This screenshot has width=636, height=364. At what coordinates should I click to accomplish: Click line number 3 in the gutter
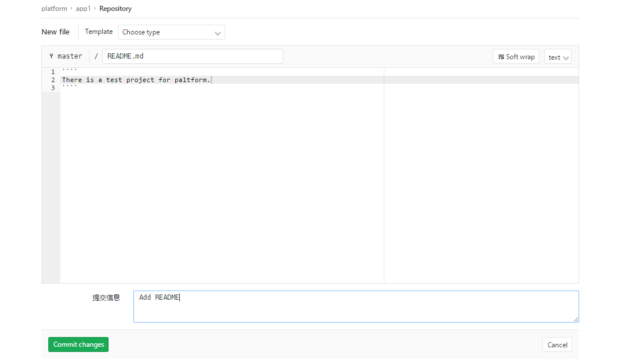[x=53, y=87]
